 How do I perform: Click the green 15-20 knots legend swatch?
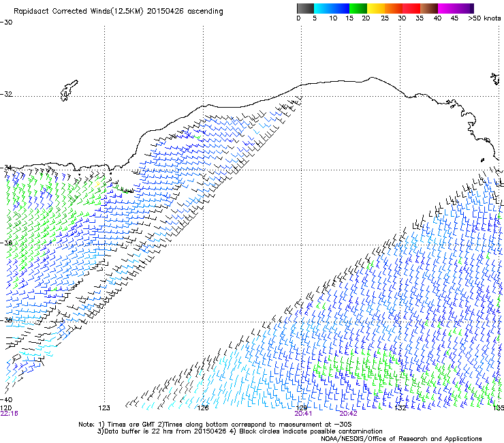(358, 8)
